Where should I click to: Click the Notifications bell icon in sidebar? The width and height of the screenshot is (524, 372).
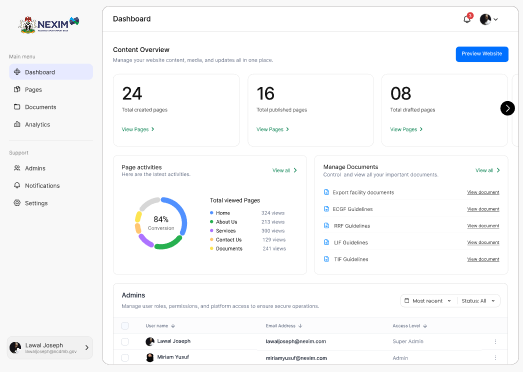click(17, 185)
